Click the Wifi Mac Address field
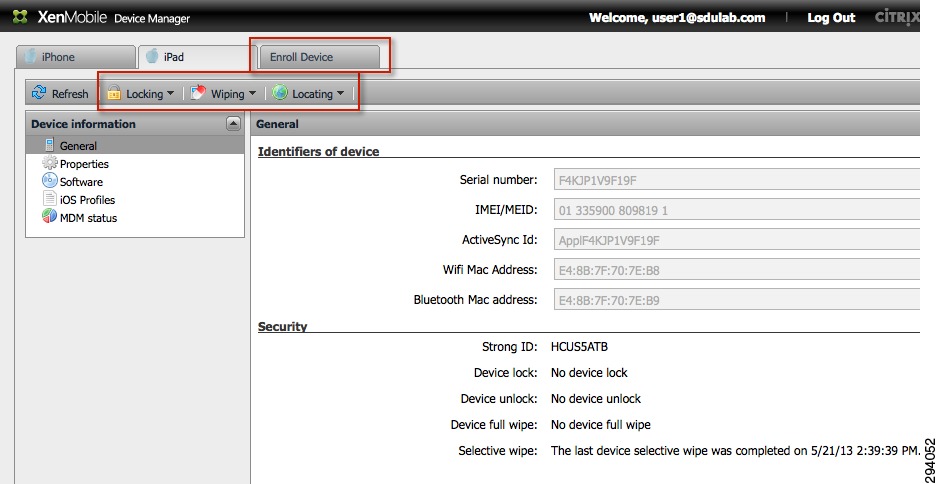 pyautogui.click(x=737, y=270)
